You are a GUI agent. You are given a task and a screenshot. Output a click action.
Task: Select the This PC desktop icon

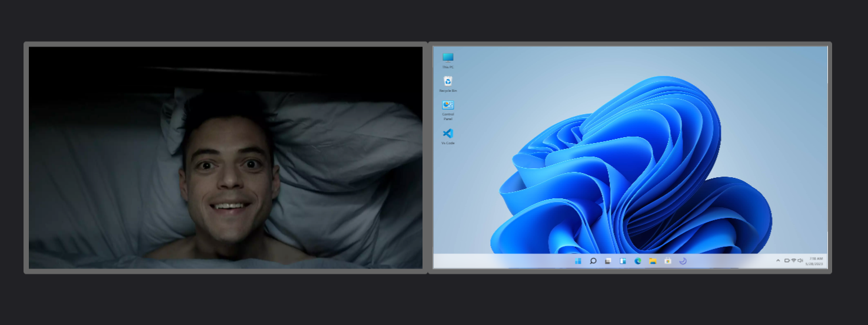click(x=448, y=60)
